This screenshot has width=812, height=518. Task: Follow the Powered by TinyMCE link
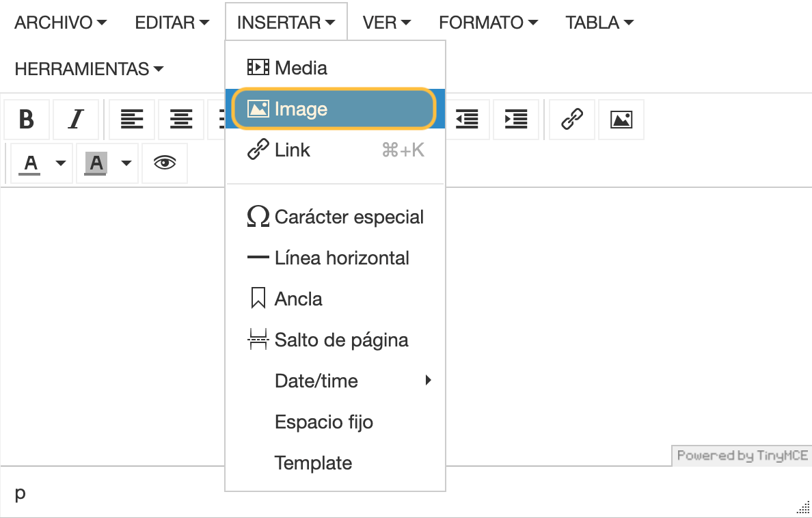coord(742,455)
